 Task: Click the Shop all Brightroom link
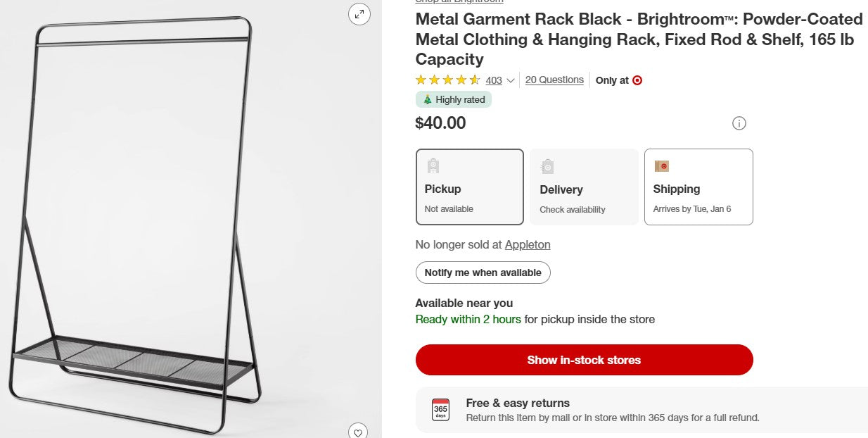point(459,1)
